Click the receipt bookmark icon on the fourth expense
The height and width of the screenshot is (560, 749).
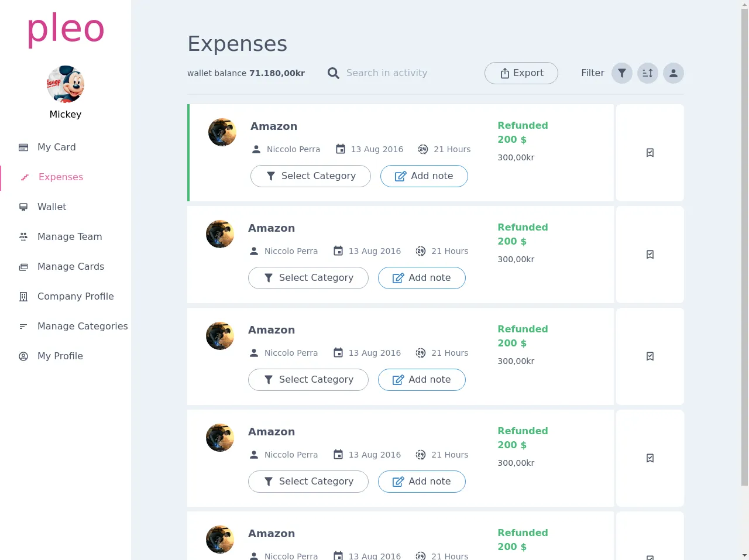click(650, 458)
